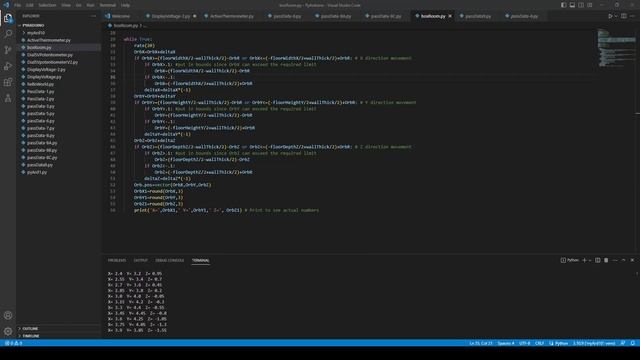Image resolution: width=640 pixels, height=360 pixels.
Task: Switch to the ActiveThermometer.py editor tab
Action: point(231,16)
